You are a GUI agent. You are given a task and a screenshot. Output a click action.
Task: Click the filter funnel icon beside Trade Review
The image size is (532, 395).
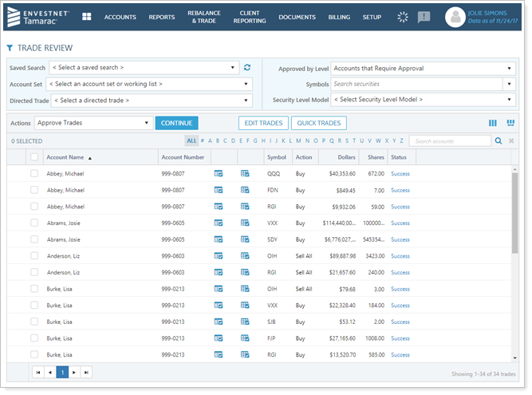tap(10, 48)
